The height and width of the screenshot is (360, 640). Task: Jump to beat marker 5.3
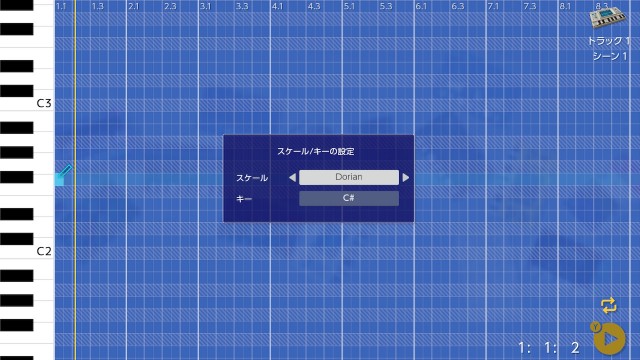(386, 6)
